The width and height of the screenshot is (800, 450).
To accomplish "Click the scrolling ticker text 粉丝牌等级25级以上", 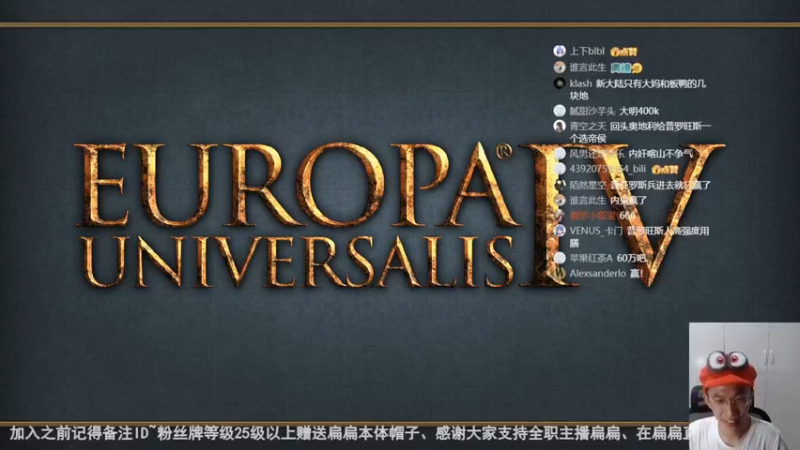I will 226,434.
